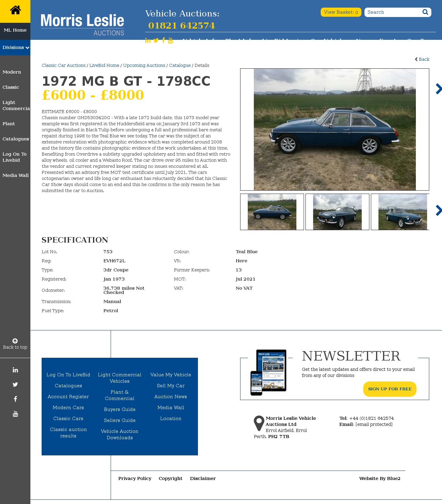This screenshot has width=442, height=504.
Task: Click LinkedIn icon in left sidebar
Action: tap(15, 370)
